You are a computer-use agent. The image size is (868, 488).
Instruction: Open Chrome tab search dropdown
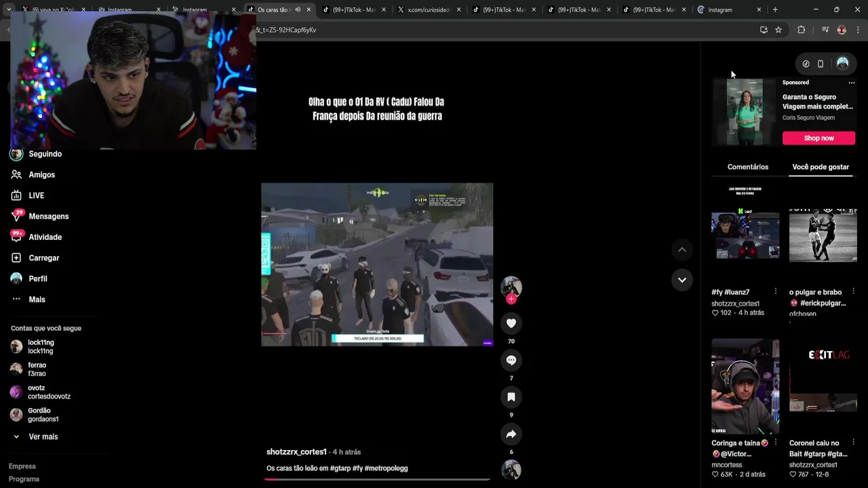pyautogui.click(x=9, y=9)
